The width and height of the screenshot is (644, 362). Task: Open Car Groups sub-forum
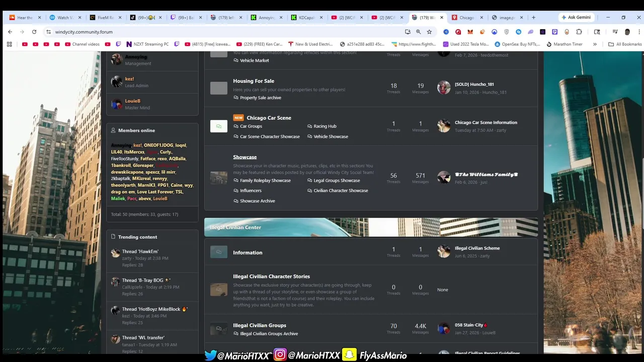251,126
